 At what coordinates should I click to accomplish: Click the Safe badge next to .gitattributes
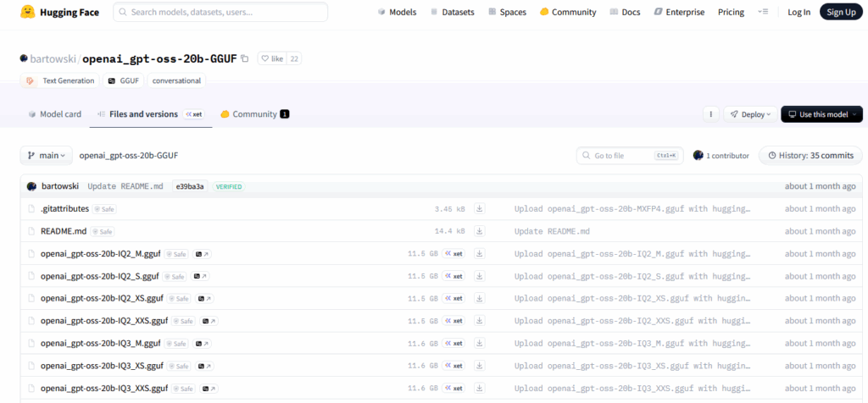[x=104, y=209]
